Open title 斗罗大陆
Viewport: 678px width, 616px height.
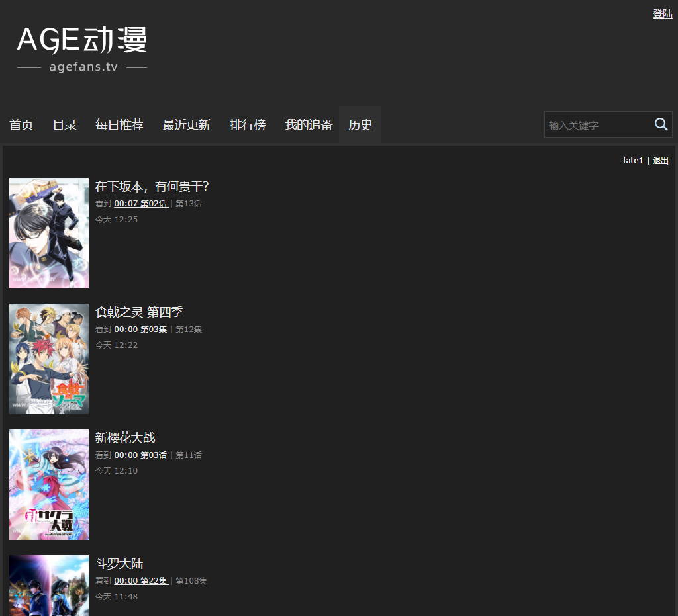click(x=119, y=563)
